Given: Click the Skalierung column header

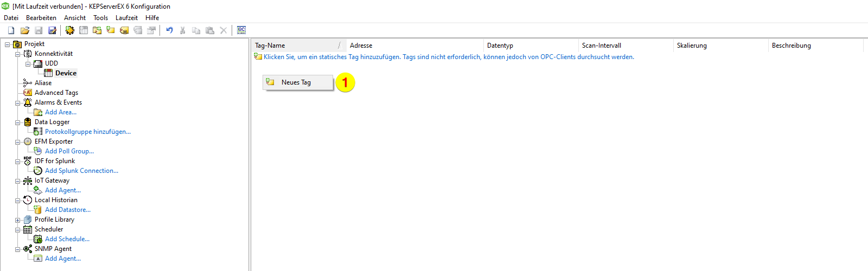Looking at the screenshot, I should tap(721, 46).
